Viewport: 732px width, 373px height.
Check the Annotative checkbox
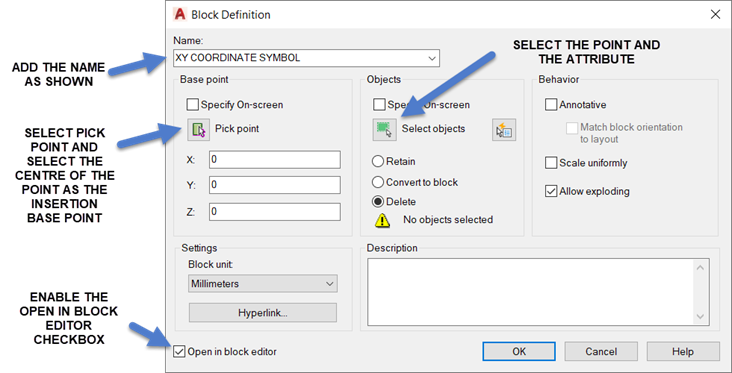(551, 105)
